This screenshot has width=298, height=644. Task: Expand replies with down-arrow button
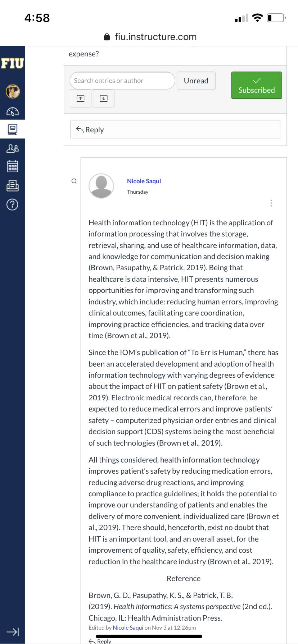(x=104, y=98)
